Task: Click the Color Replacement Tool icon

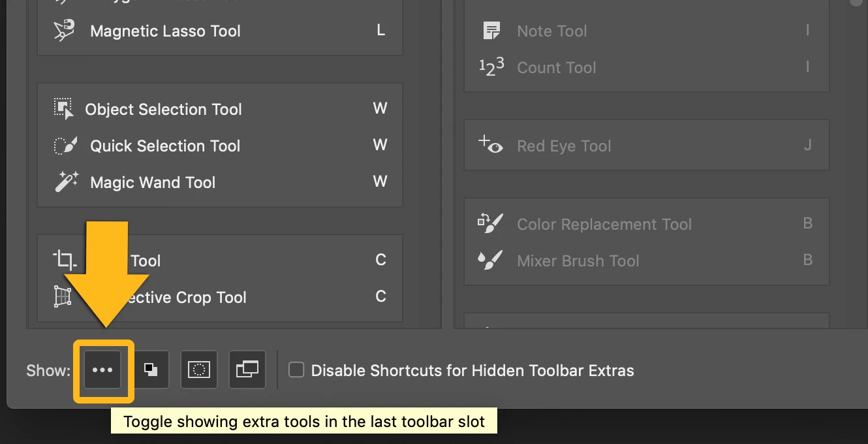Action: [491, 223]
